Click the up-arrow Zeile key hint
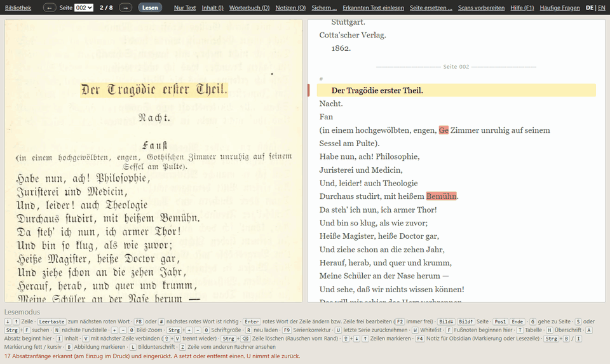Screen dimensions: 610x364 [x=17, y=321]
